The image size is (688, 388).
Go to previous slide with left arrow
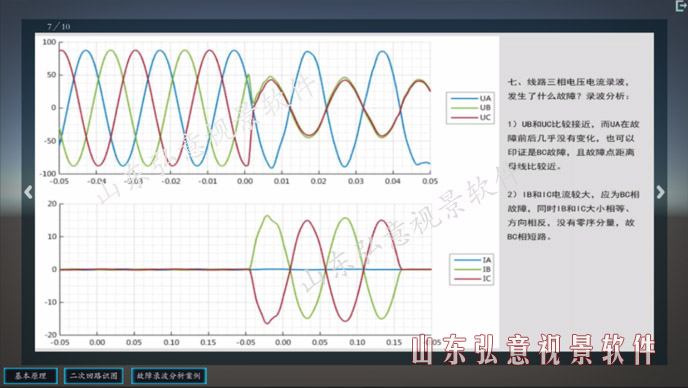(29, 192)
